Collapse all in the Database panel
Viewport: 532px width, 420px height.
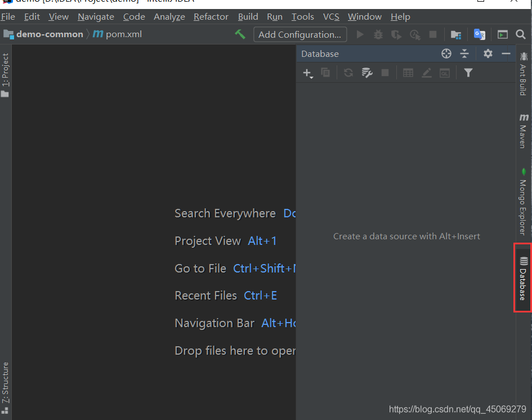coord(464,53)
